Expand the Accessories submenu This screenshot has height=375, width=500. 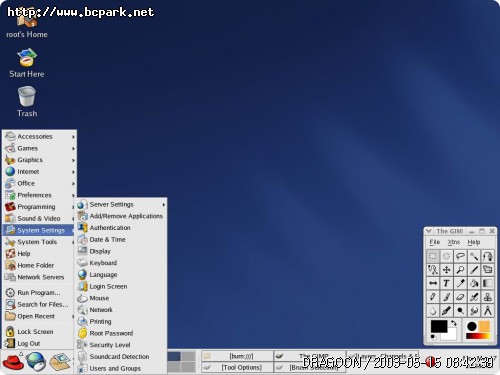coord(39,136)
